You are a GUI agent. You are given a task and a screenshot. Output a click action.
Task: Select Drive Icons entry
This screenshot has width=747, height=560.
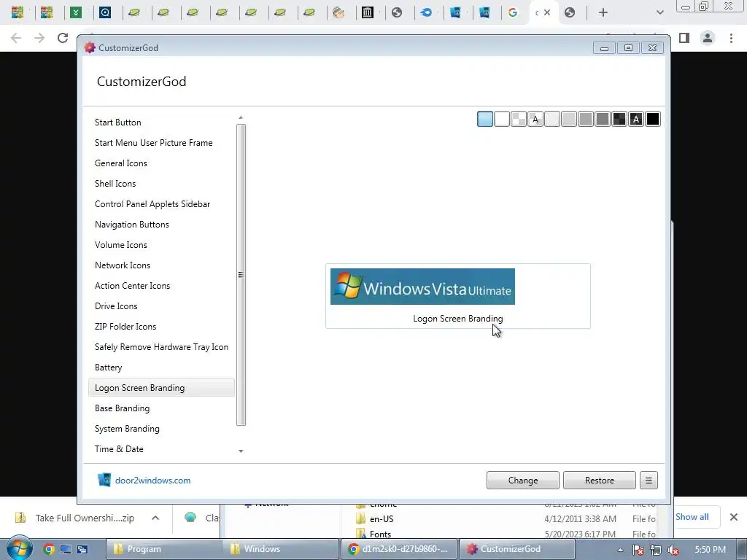click(x=116, y=307)
